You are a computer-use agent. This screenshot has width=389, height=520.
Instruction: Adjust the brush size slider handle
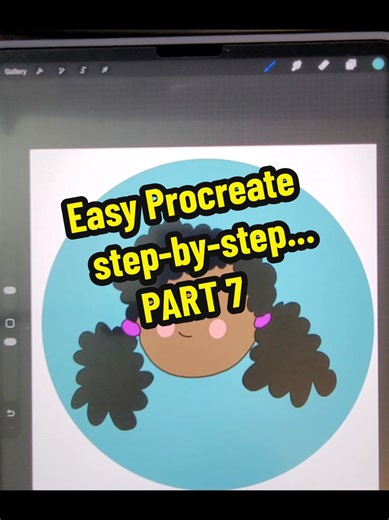[x=10, y=290]
